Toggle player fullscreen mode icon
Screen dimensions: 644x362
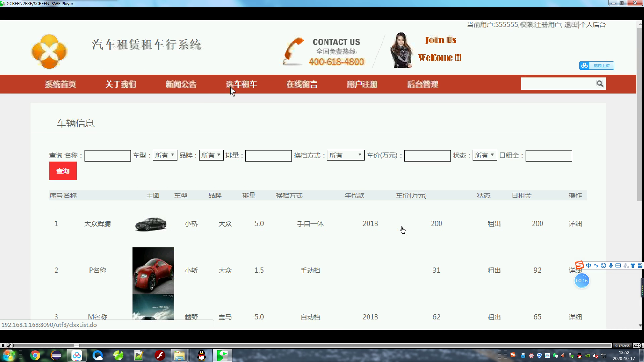pos(635,346)
